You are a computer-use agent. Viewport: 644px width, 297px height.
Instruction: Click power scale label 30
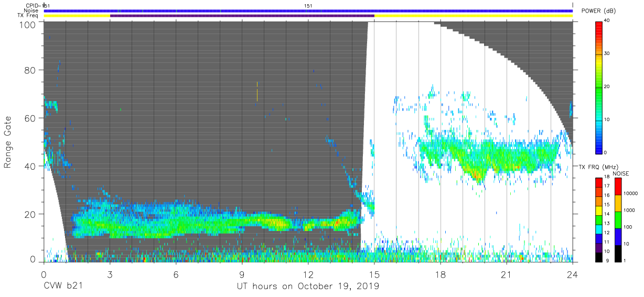608,54
